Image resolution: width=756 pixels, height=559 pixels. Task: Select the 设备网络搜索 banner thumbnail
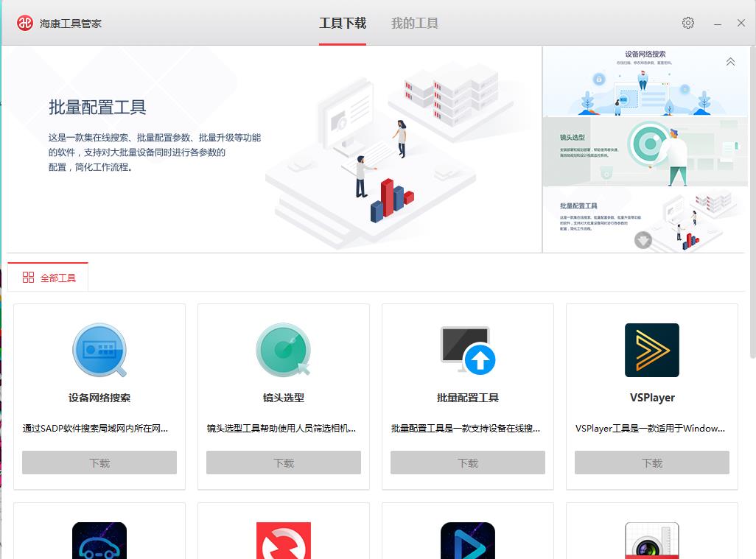645,82
